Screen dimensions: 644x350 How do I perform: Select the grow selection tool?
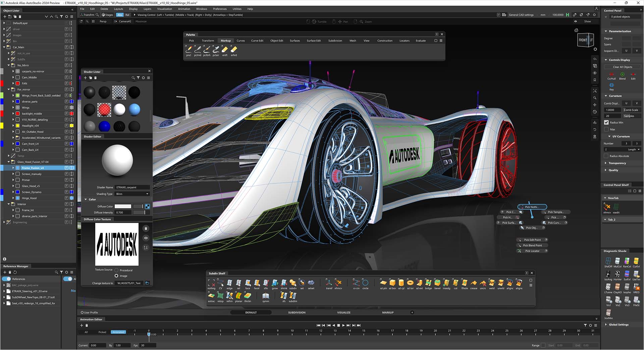[275, 283]
